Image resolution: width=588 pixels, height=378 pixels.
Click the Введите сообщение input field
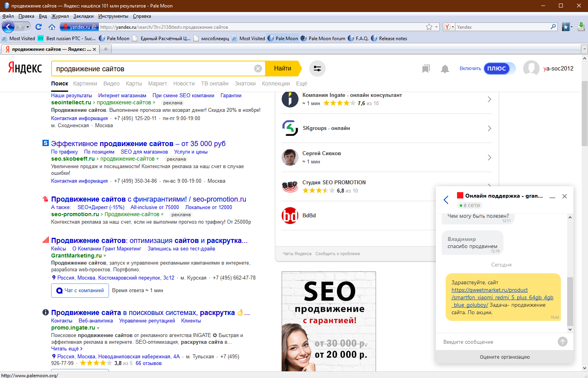click(x=498, y=342)
